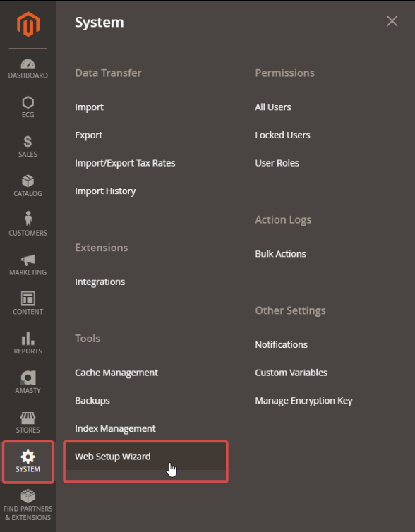The height and width of the screenshot is (532, 415).
Task: Open Cache Management under Tools
Action: click(x=116, y=373)
